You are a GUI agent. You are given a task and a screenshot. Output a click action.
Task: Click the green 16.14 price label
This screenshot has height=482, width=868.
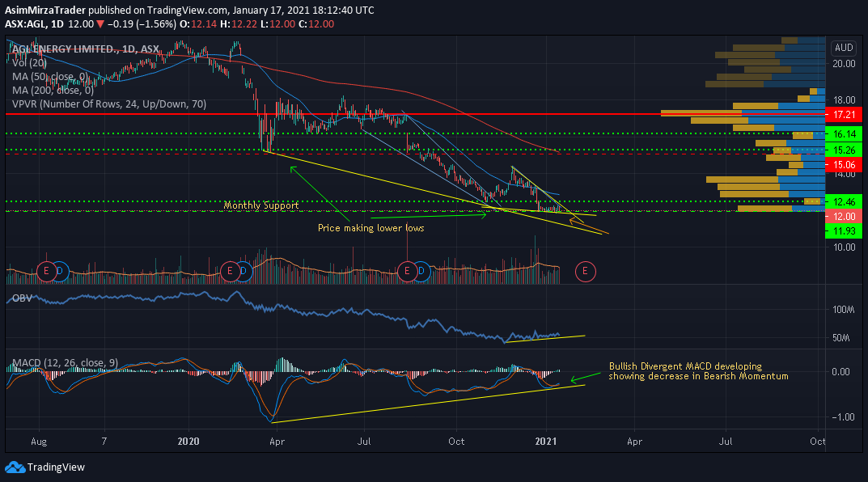844,134
